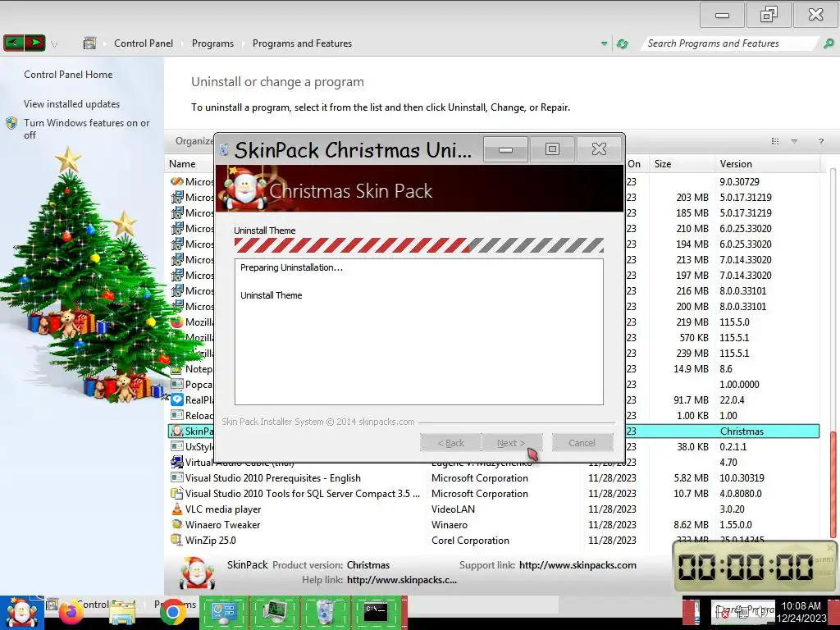Click the Christmas version cell of SkinPack
This screenshot has height=630, width=840.
click(742, 431)
